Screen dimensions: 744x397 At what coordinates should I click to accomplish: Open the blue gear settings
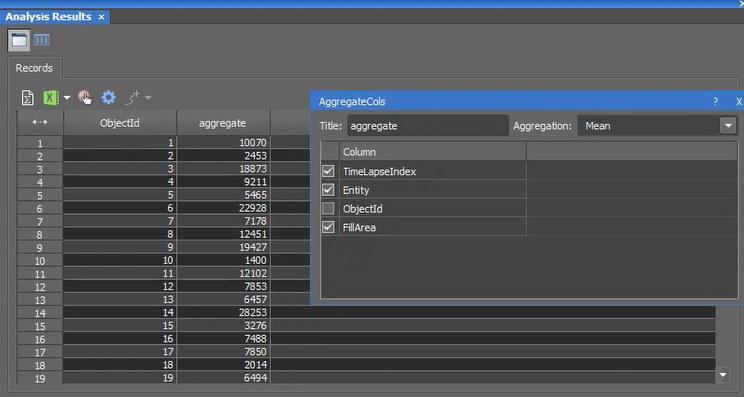pyautogui.click(x=109, y=98)
